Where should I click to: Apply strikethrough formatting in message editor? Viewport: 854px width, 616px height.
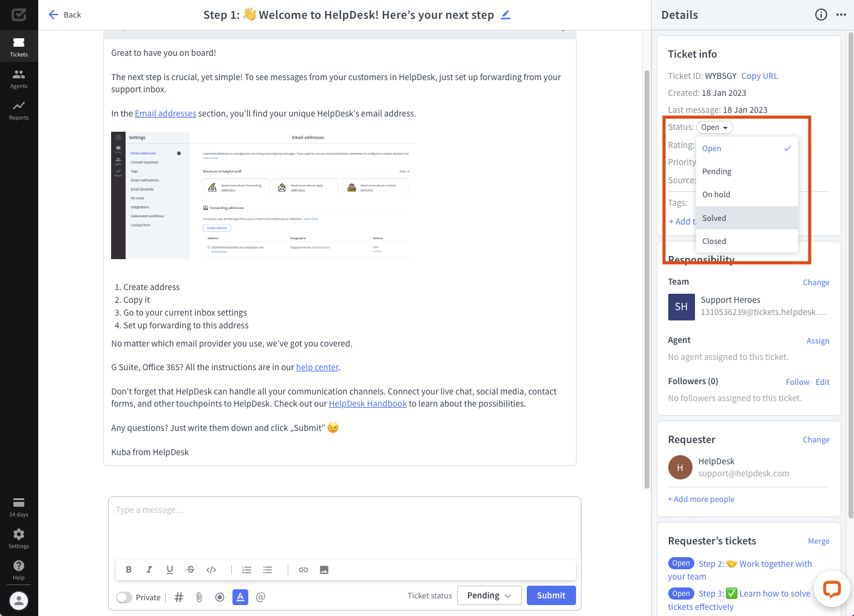coord(191,570)
